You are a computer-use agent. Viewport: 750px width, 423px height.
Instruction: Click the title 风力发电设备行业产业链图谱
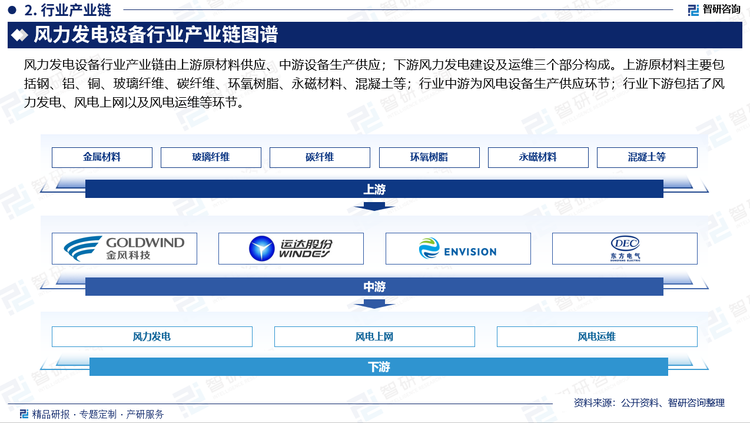pos(156,35)
